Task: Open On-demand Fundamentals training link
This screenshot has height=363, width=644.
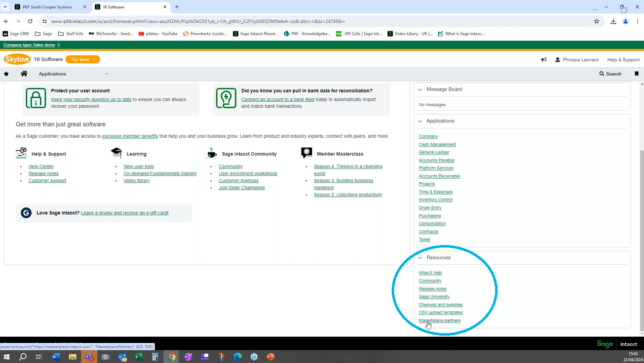Action: 160,174
